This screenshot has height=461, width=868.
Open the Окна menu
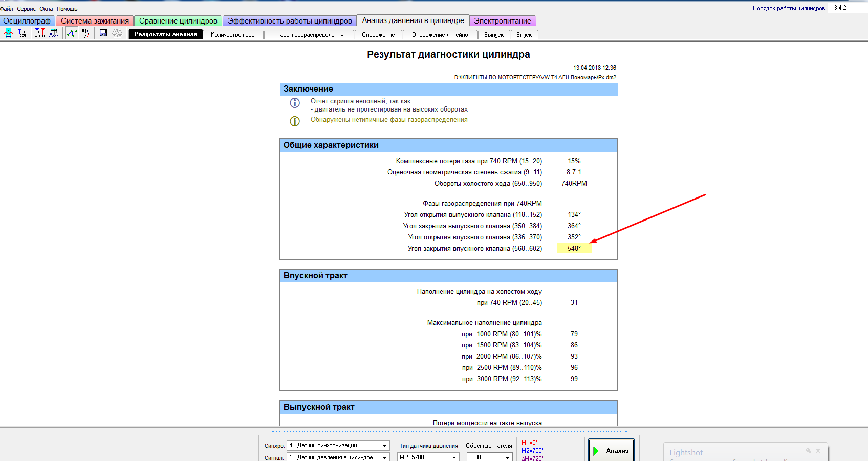click(47, 9)
